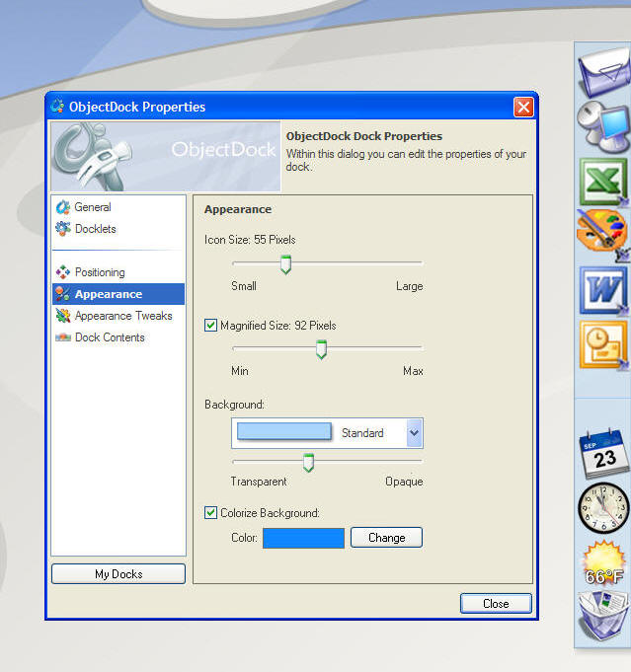Click the ObjectDock hammer banner image
The width and height of the screenshot is (631, 672).
click(166, 157)
